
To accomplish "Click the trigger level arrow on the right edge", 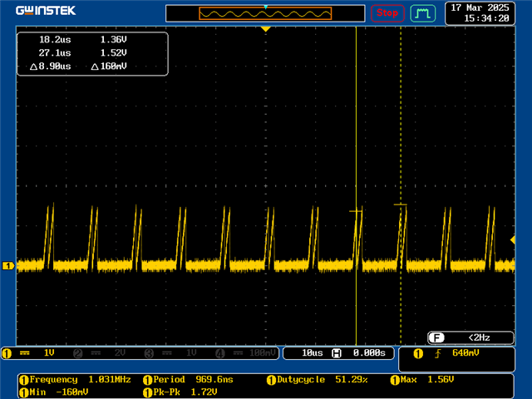I will (x=513, y=240).
